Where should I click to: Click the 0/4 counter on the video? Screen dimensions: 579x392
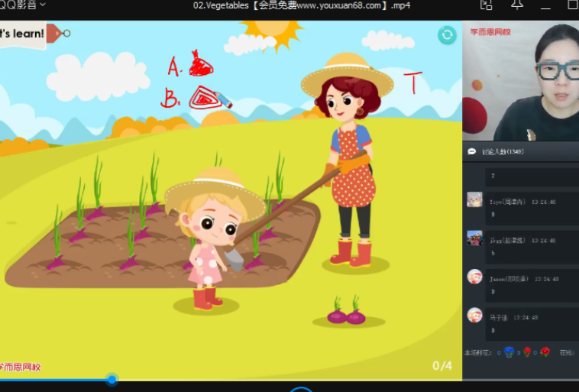442,365
